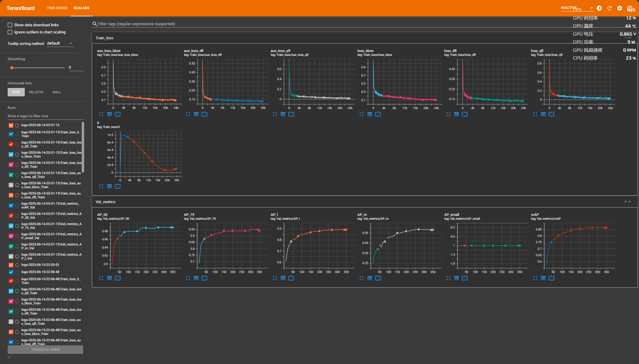Set horizontal axis to RELATIVE
The width and height of the screenshot is (639, 364).
[36, 92]
